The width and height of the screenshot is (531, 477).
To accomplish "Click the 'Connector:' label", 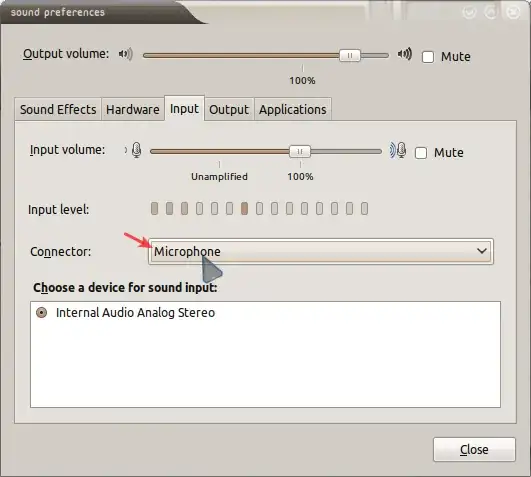I will [x=61, y=252].
